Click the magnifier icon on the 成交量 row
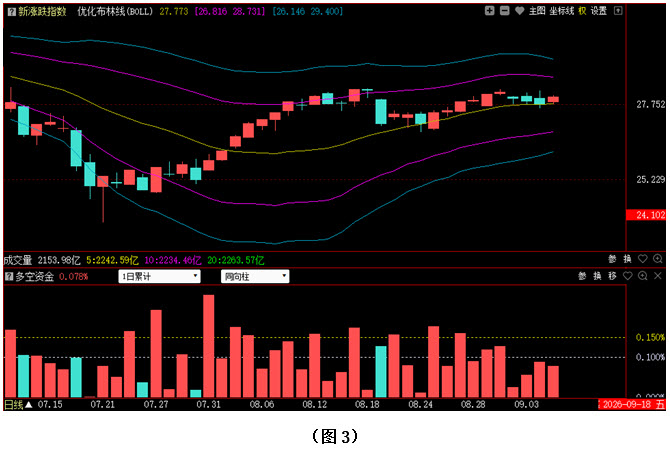The height and width of the screenshot is (458, 670). coord(658,258)
